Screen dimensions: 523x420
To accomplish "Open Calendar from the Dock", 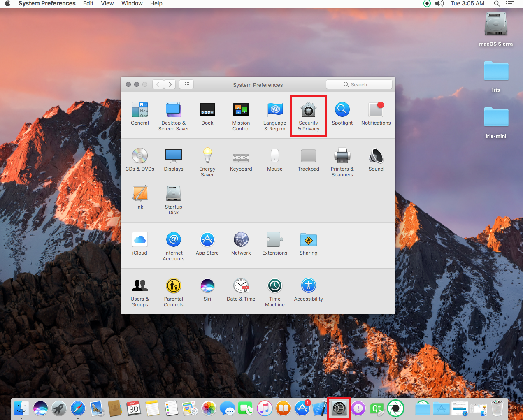I will 134,408.
